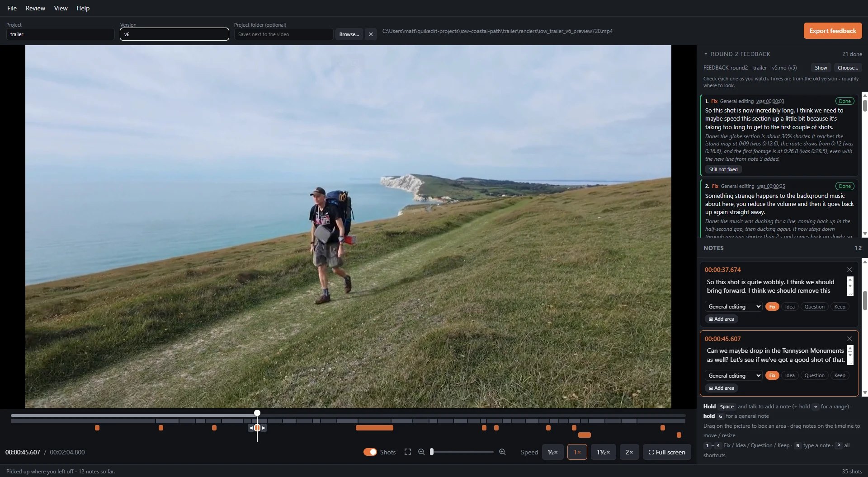Viewport: 868px width, 477px height.
Task: Click Browse... to pick a project folder
Action: (x=349, y=34)
